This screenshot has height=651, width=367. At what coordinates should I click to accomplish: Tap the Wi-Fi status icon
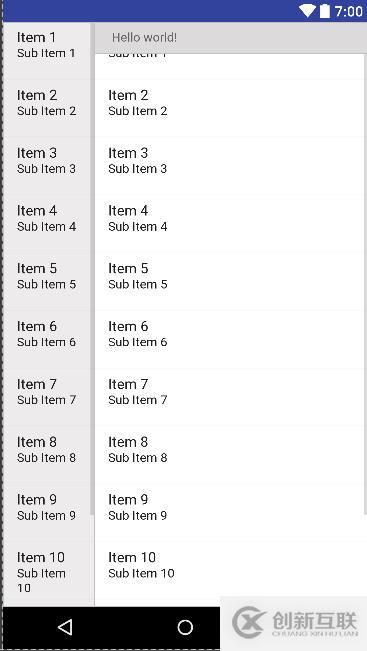pos(307,11)
